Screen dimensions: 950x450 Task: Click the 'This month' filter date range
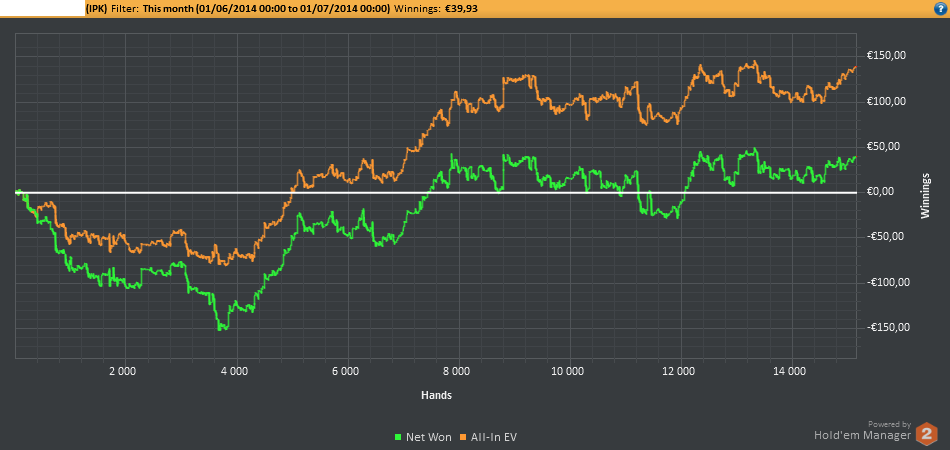click(x=266, y=8)
